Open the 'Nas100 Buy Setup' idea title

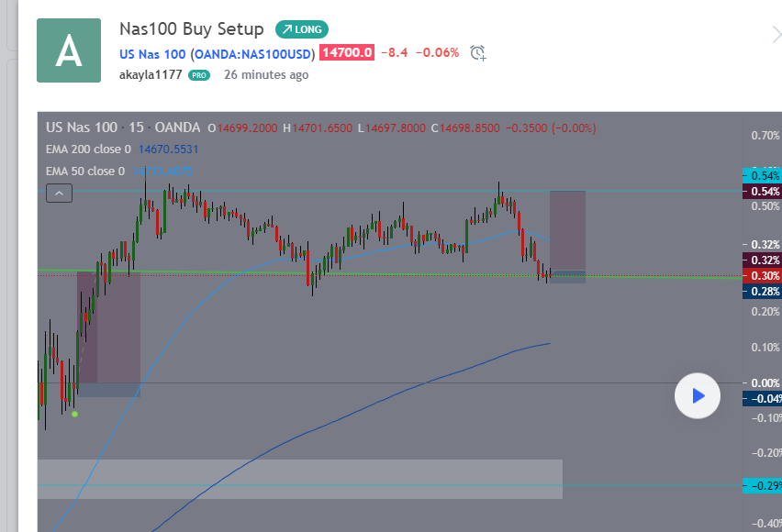pos(191,29)
